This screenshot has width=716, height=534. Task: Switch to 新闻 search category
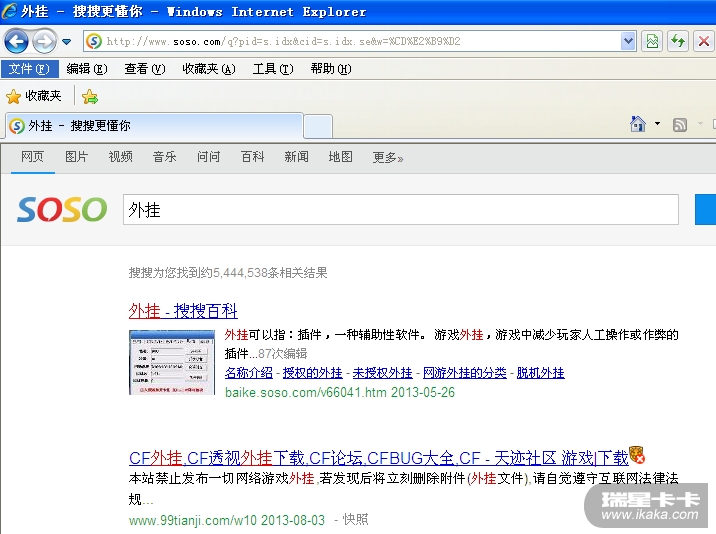(x=296, y=157)
